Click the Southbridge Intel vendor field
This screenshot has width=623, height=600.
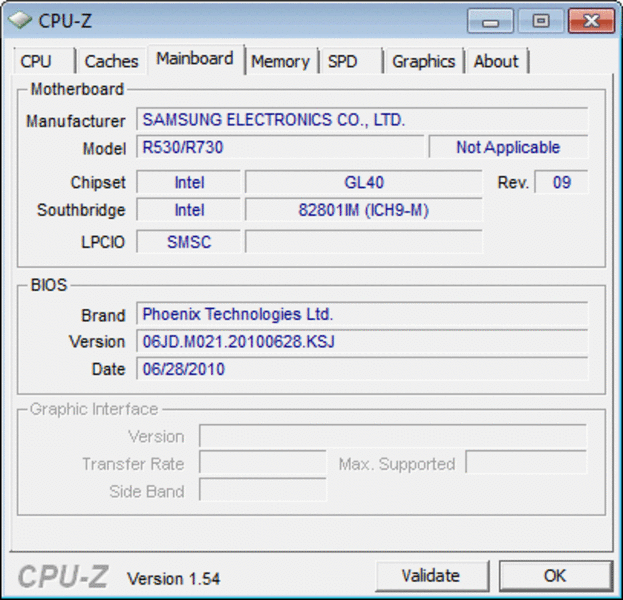189,210
